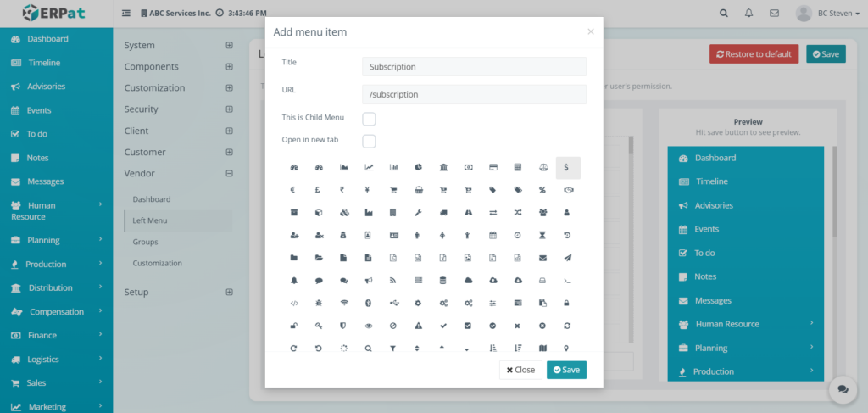Expand the Setup settings section

pos(229,293)
